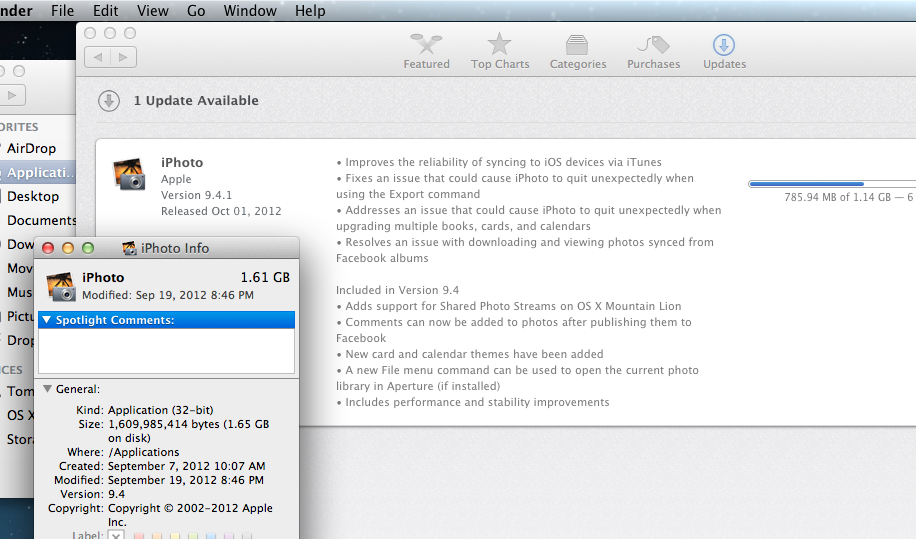Select Documents in Finder sidebar
The image size is (916, 539).
tap(41, 220)
